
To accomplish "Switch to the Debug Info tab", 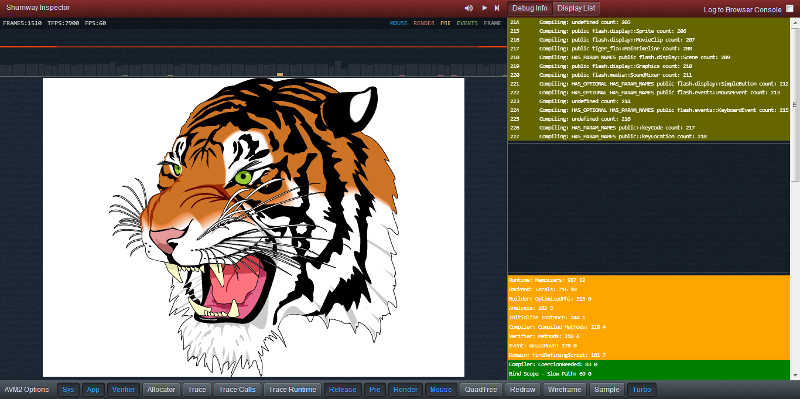I will [530, 8].
